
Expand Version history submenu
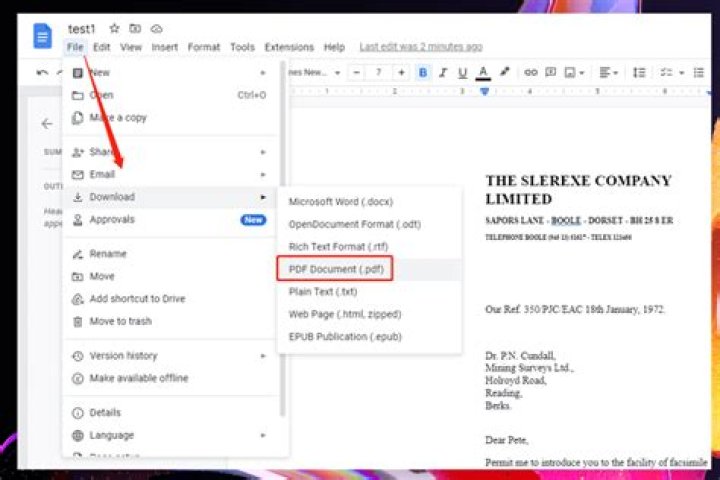pos(170,356)
